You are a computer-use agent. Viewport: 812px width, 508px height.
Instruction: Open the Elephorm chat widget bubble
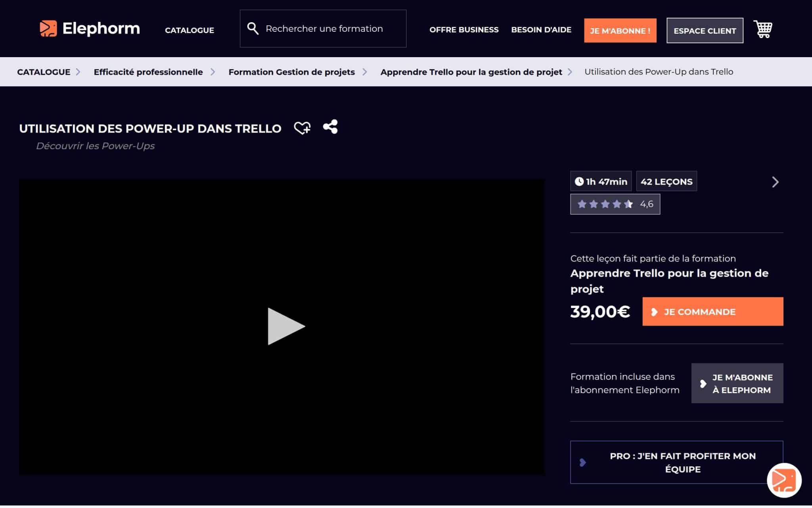click(x=784, y=480)
